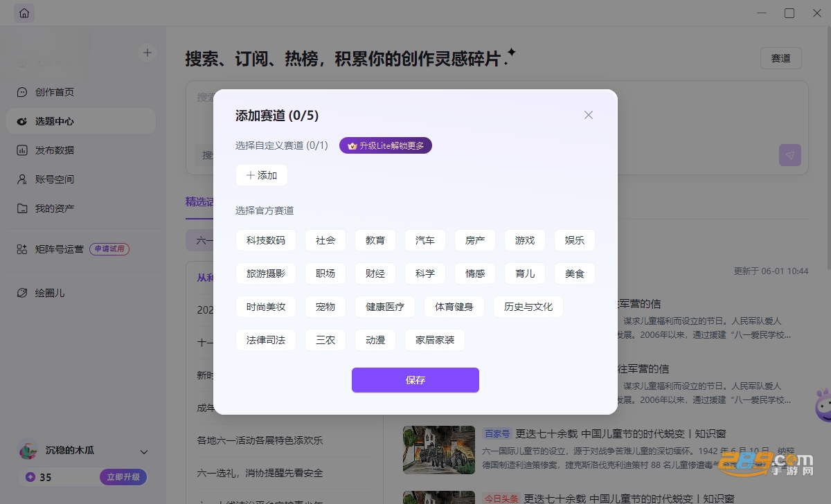
Task: Open the home icon in title bar
Action: [24, 13]
